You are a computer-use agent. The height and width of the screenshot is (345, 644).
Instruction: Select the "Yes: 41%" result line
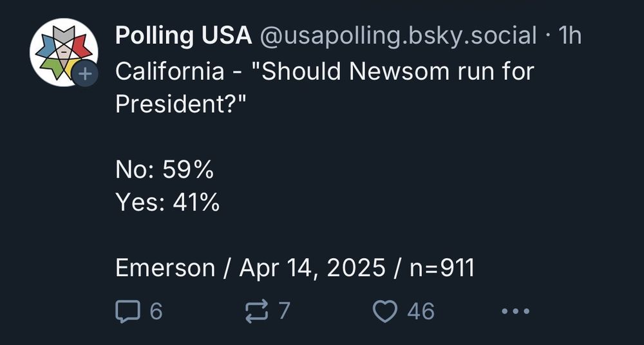click(167, 203)
